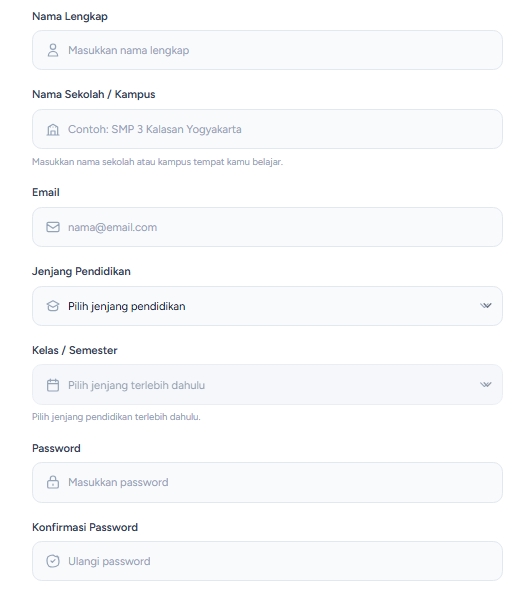The image size is (526, 589).
Task: Click the graduation cap icon
Action: click(x=53, y=306)
